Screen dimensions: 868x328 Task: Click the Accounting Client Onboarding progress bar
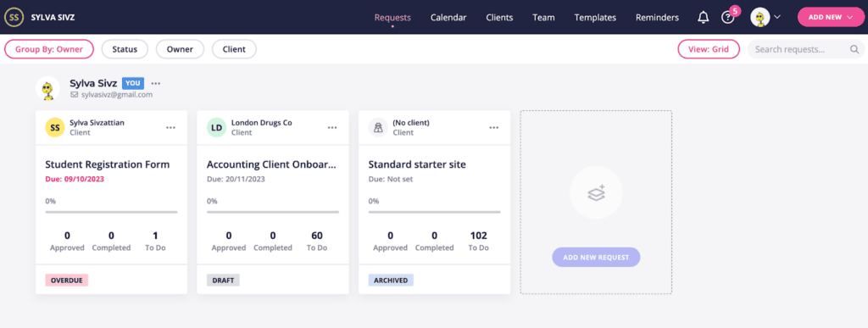coord(273,212)
